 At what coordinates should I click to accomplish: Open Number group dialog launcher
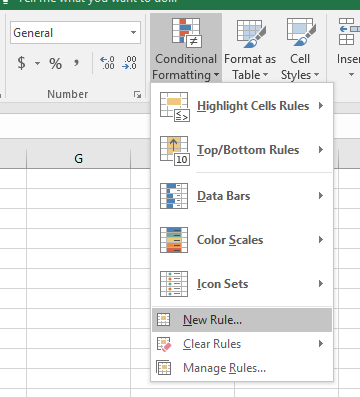[137, 95]
